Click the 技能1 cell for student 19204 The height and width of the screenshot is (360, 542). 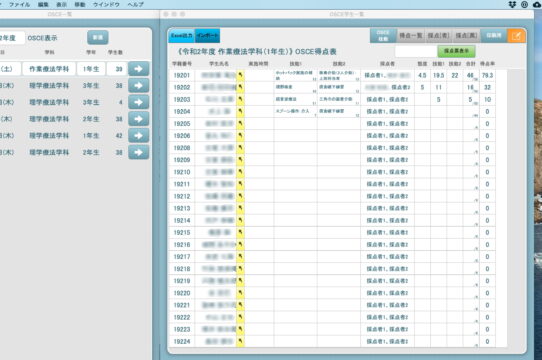click(x=296, y=111)
